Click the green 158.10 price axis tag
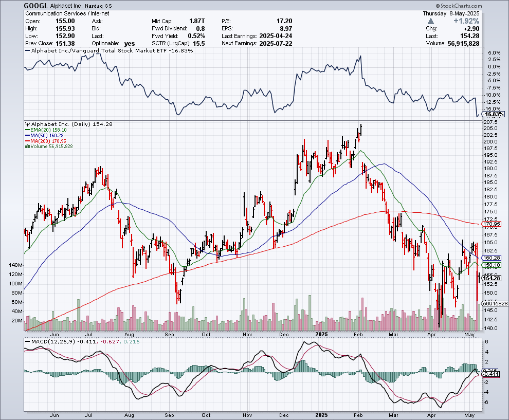Screen dimensions: 509x420 492,265
